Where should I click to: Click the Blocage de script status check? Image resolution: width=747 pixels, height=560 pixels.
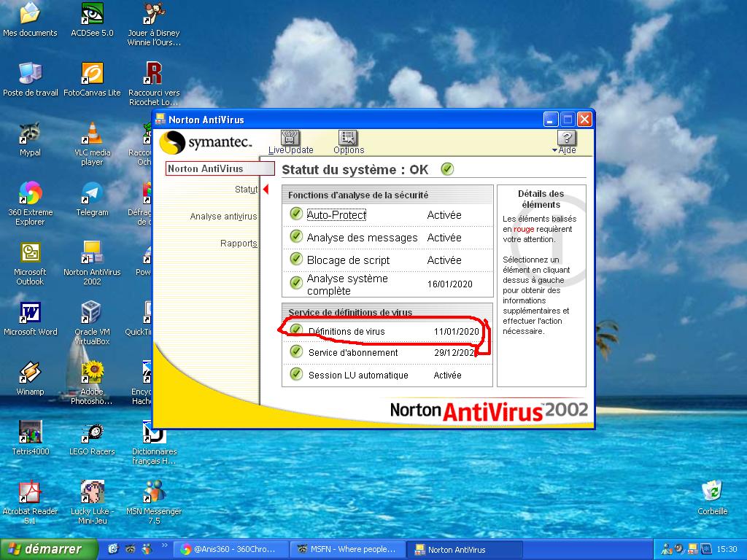pos(296,260)
